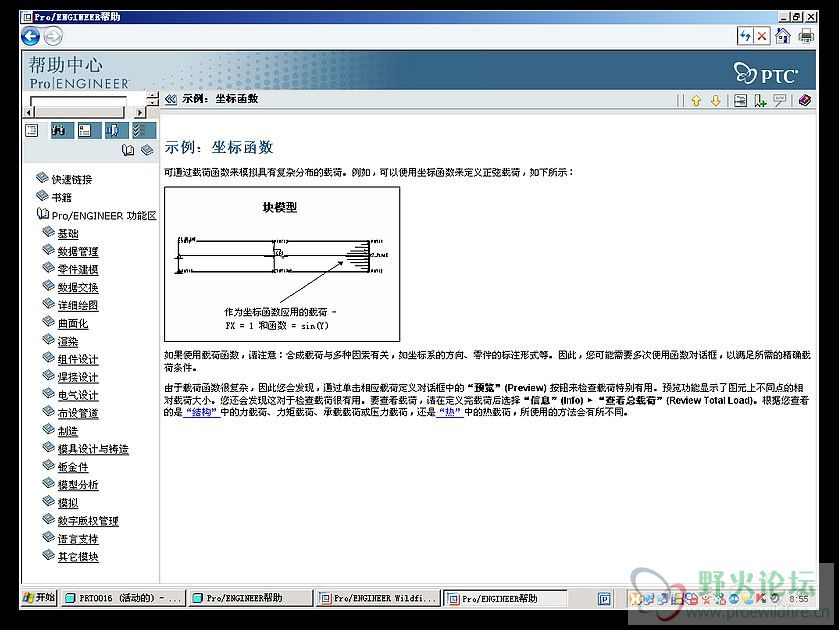Click the grey forward arrow button
The width and height of the screenshot is (839, 630).
tap(52, 36)
